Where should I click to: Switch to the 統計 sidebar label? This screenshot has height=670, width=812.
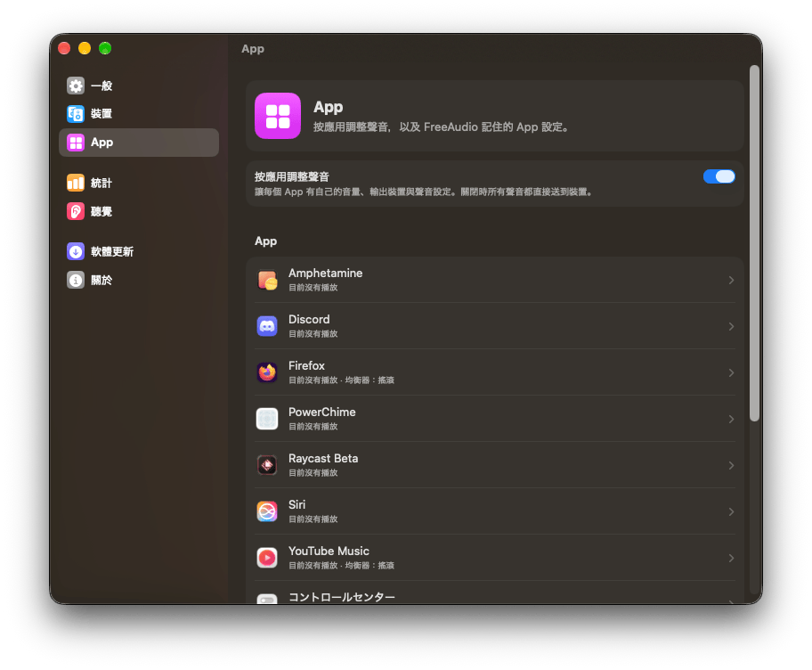coord(101,183)
